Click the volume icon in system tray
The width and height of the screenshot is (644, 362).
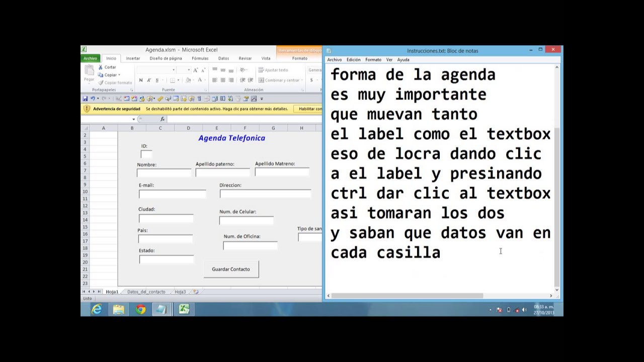click(525, 310)
